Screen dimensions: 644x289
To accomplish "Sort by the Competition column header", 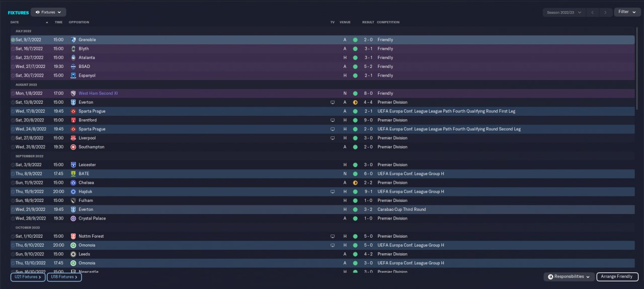I will (388, 22).
